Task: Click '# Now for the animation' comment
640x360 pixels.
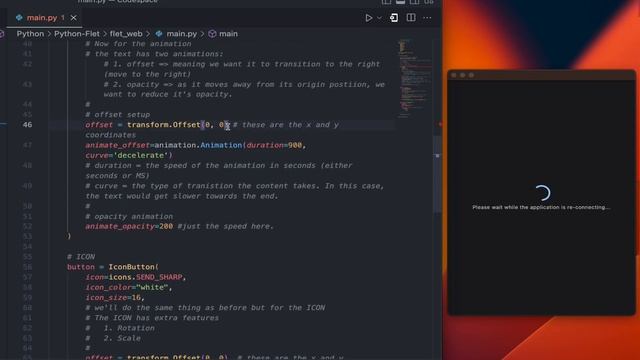Action: [138, 44]
